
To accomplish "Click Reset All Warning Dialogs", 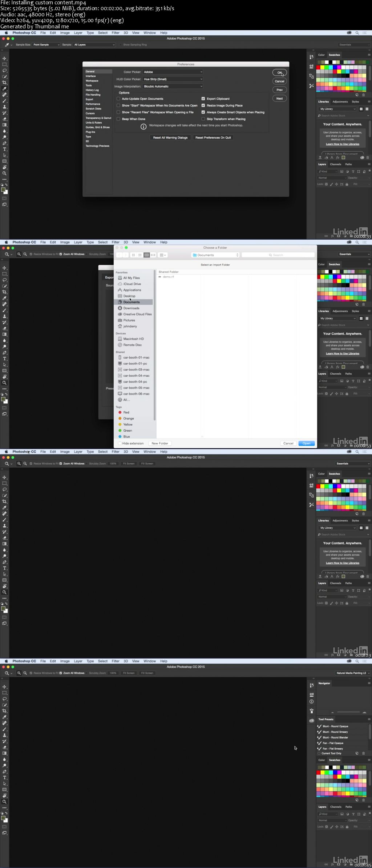I will coord(170,137).
